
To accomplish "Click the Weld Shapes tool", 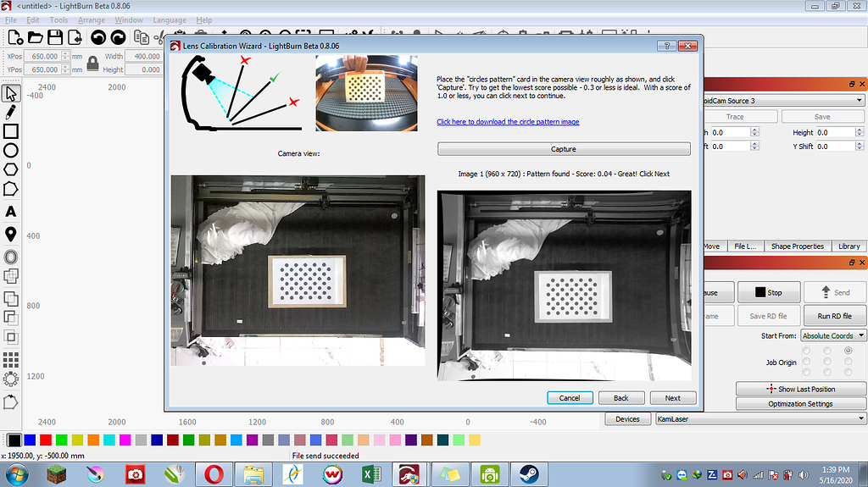I will coord(10,275).
